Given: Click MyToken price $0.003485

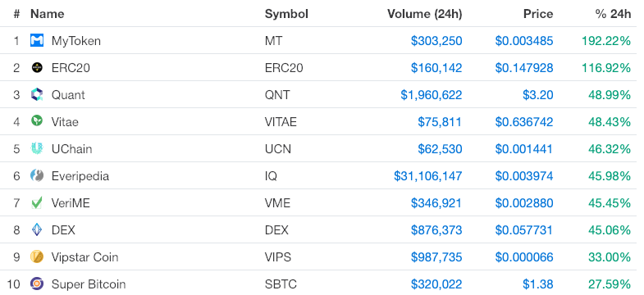Looking at the screenshot, I should click(524, 41).
